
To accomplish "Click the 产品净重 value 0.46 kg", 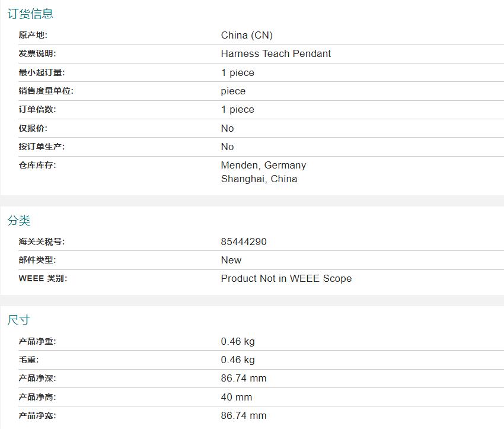I will pyautogui.click(x=238, y=341).
